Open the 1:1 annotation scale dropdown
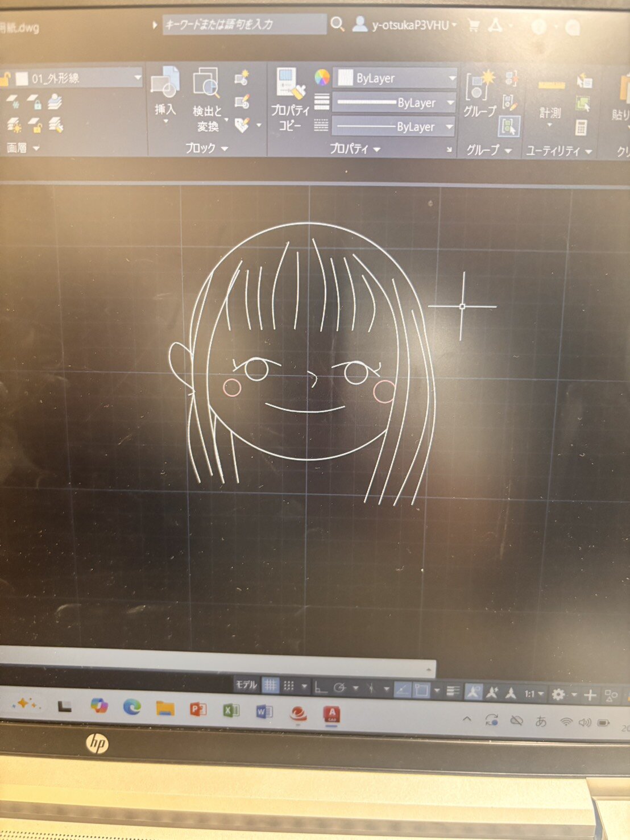630x840 pixels. click(534, 694)
